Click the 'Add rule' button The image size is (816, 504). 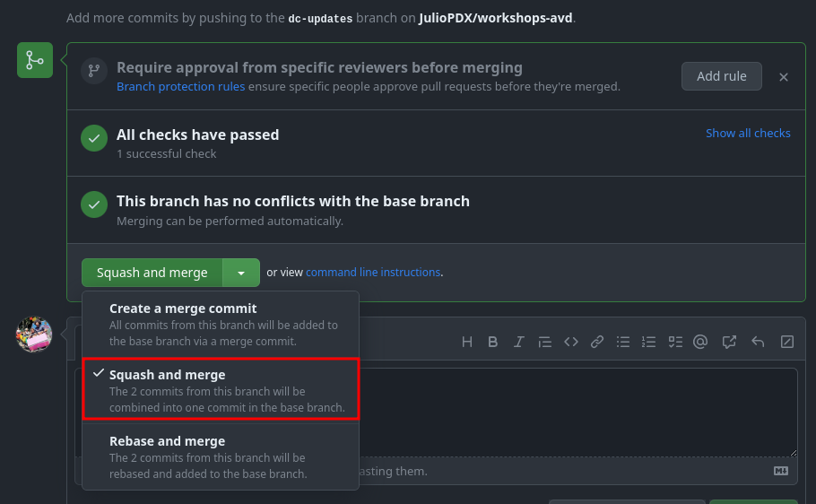(721, 76)
